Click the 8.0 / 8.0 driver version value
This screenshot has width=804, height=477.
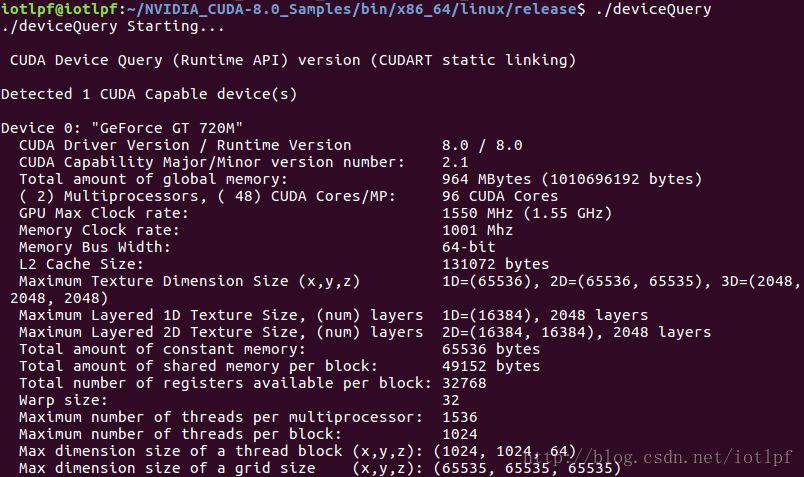[x=482, y=145]
